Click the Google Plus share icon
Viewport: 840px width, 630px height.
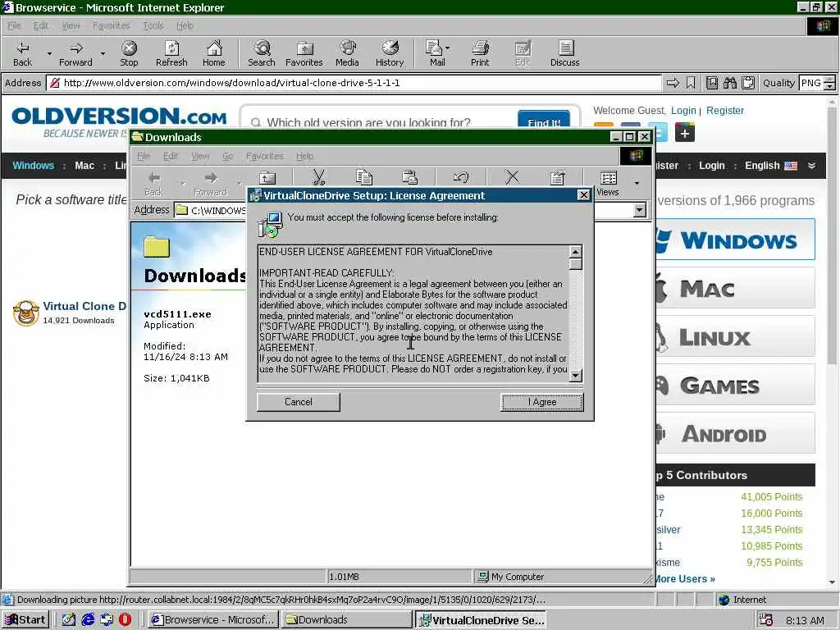click(685, 132)
